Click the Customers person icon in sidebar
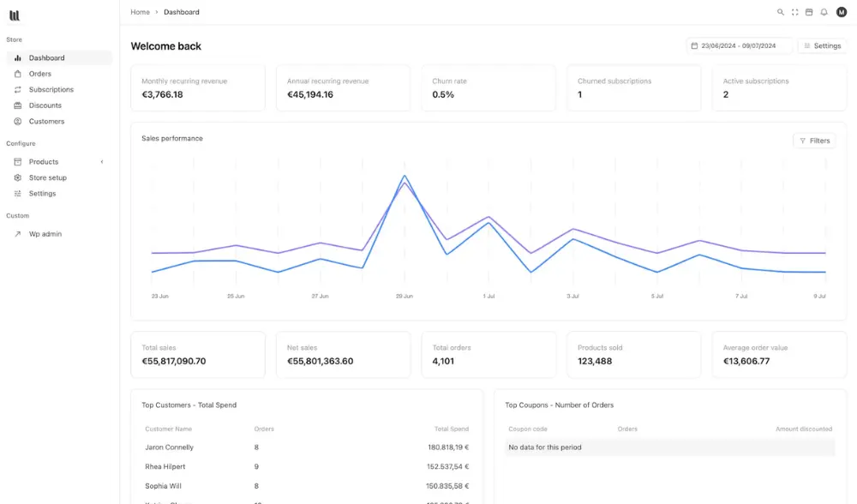The image size is (857, 504). pos(18,122)
